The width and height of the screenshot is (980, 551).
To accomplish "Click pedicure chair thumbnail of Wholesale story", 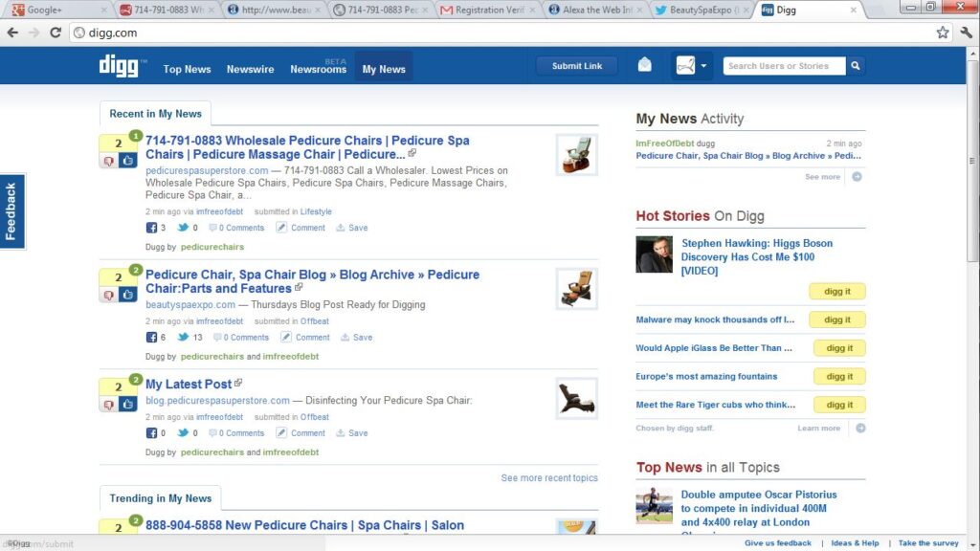I will (576, 154).
